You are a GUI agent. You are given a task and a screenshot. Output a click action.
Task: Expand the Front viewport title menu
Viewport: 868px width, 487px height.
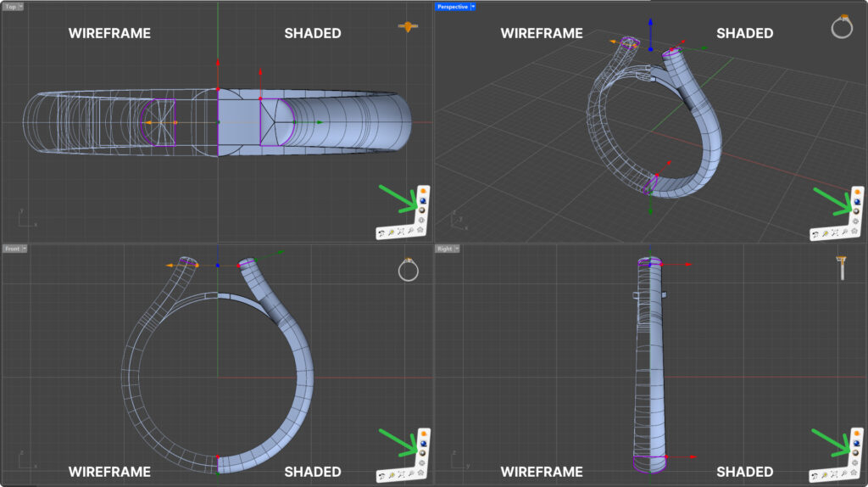[24, 249]
